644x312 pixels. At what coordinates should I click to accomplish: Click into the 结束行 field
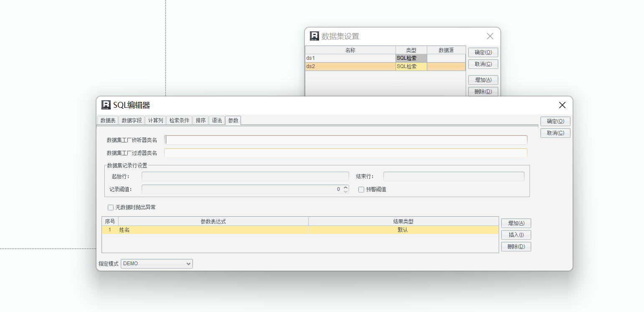pos(454,176)
